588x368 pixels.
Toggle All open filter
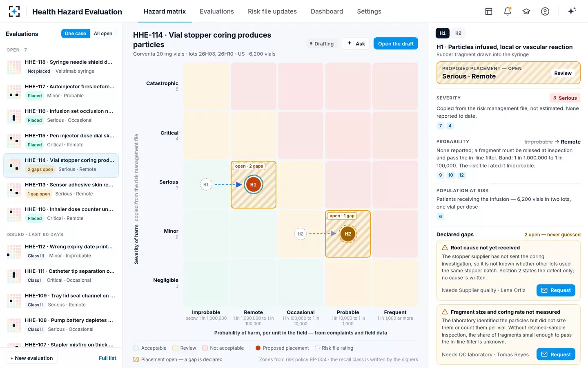pyautogui.click(x=103, y=34)
